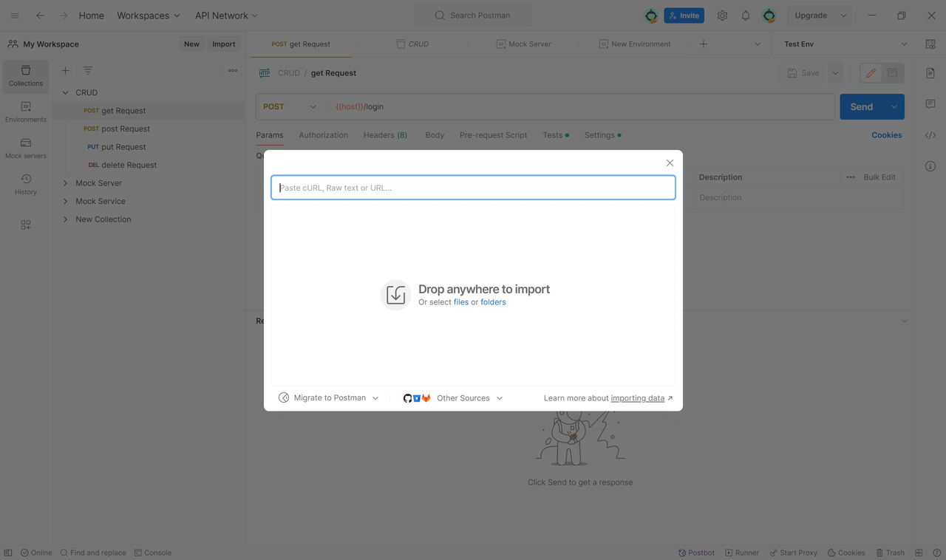Open the Pre-request Script tab
The height and width of the screenshot is (560, 946).
pyautogui.click(x=493, y=135)
